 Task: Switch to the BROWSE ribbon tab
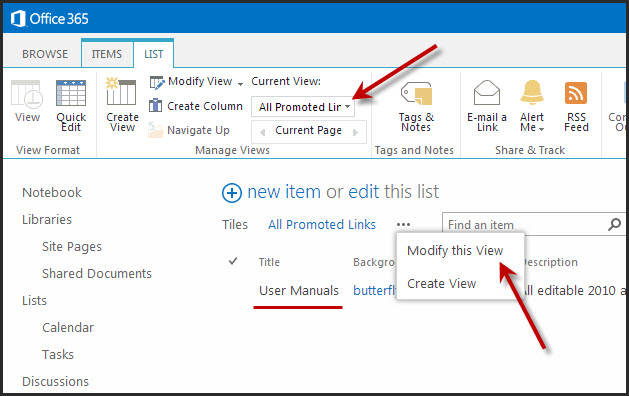point(45,54)
